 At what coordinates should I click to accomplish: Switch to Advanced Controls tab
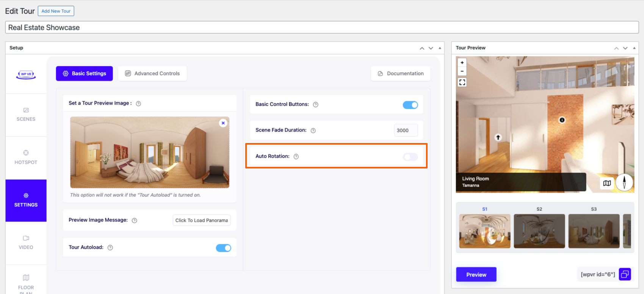[152, 74]
